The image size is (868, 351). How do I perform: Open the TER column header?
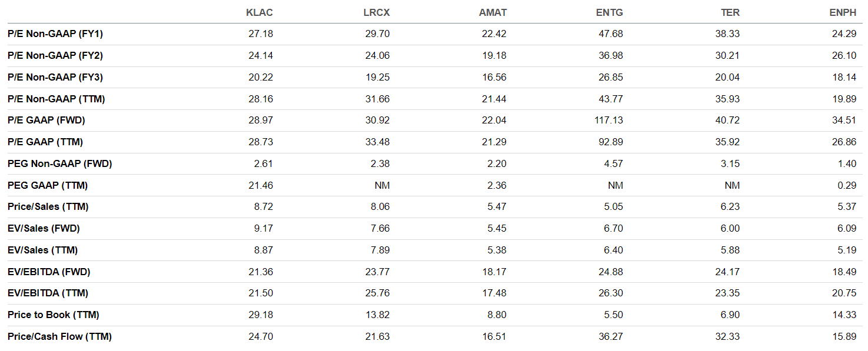pos(730,12)
